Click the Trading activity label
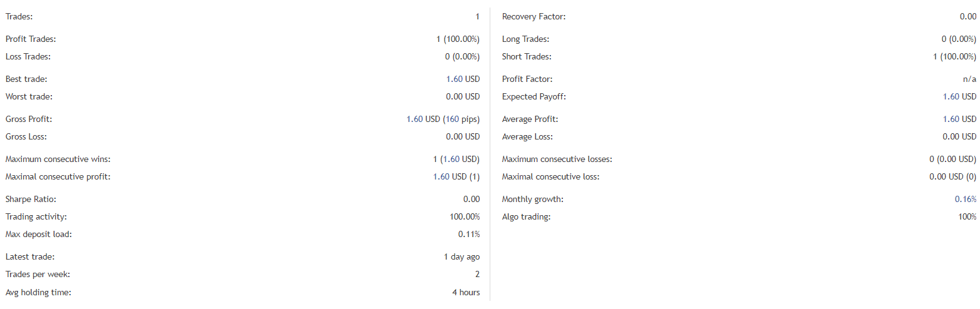980x309 pixels. point(36,217)
